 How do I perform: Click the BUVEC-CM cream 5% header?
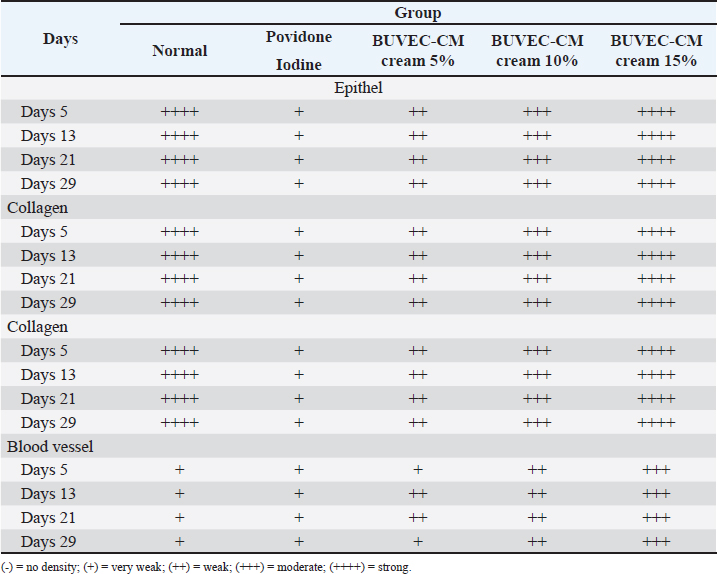pos(417,50)
